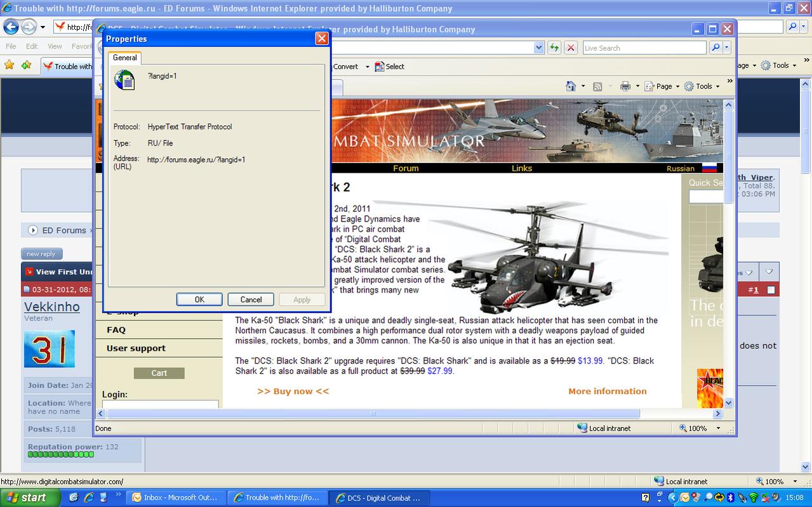The width and height of the screenshot is (812, 507).
Task: Click the 'ED Forums' breadcrumb link
Action: (64, 230)
